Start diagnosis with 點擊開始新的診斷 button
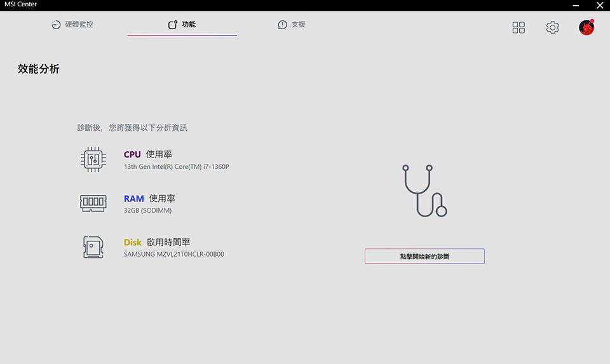 (424, 256)
